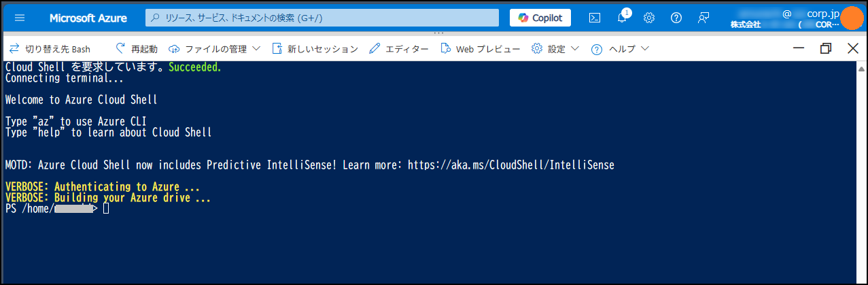Image resolution: width=868 pixels, height=285 pixels.
Task: Open the Cloud Shell icon in header
Action: tap(594, 18)
